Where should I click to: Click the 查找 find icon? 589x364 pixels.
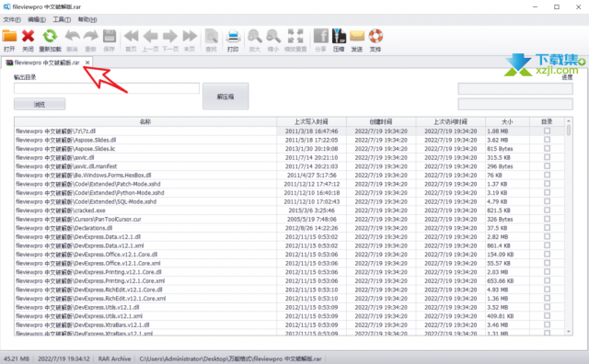(x=212, y=37)
